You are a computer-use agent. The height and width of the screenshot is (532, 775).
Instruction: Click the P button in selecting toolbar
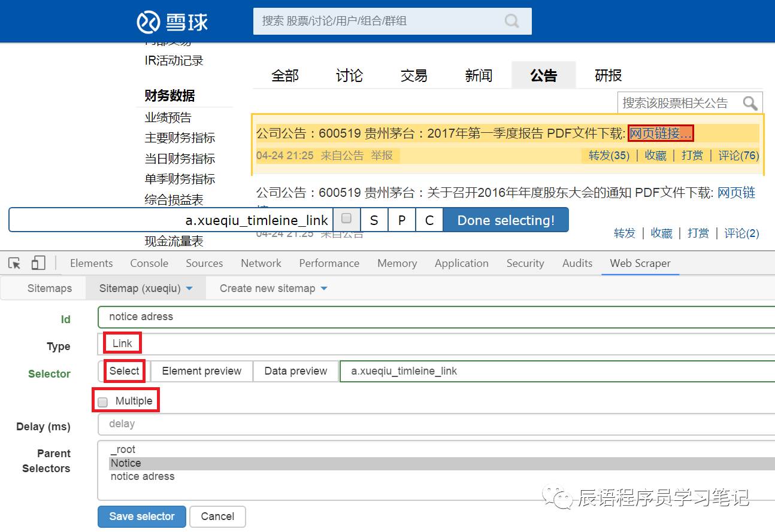click(x=402, y=220)
